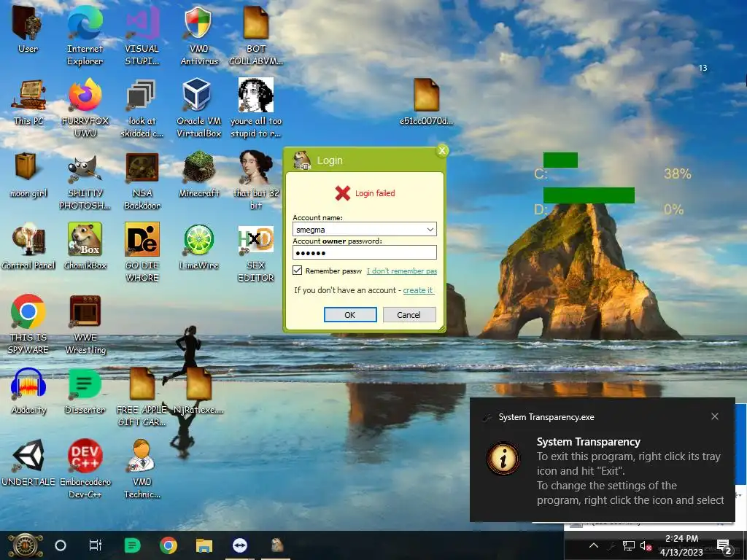This screenshot has height=560, width=747.
Task: Click Cancel in the Login dialog
Action: 409,315
